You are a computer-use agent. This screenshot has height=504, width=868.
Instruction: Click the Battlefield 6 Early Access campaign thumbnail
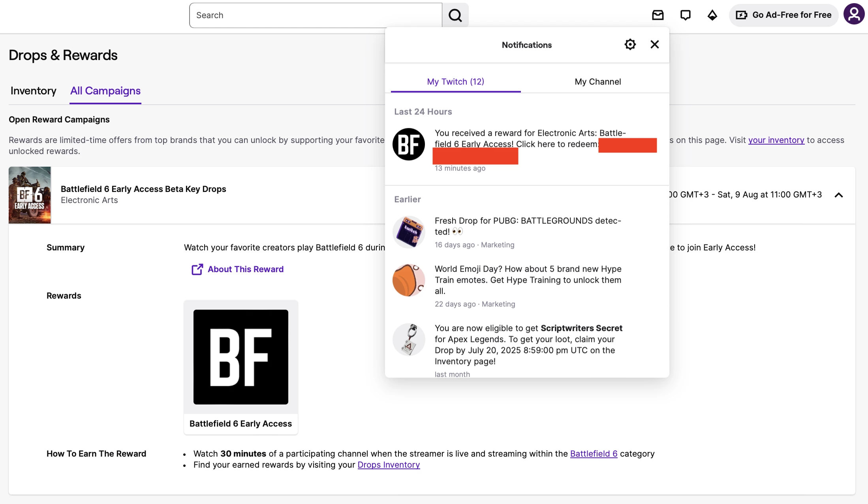(x=30, y=195)
